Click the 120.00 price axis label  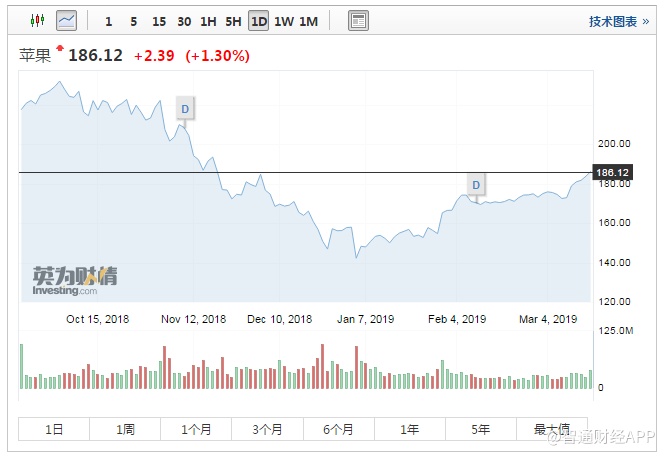[614, 302]
